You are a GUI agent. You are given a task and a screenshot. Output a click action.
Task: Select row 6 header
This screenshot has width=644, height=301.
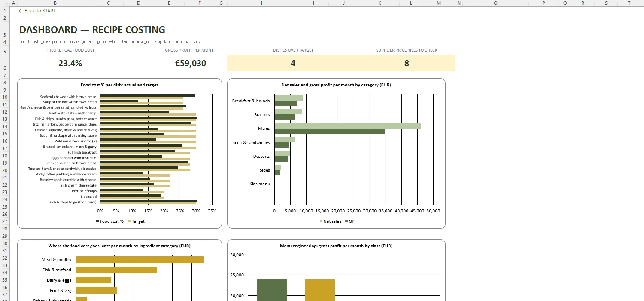tap(4, 63)
